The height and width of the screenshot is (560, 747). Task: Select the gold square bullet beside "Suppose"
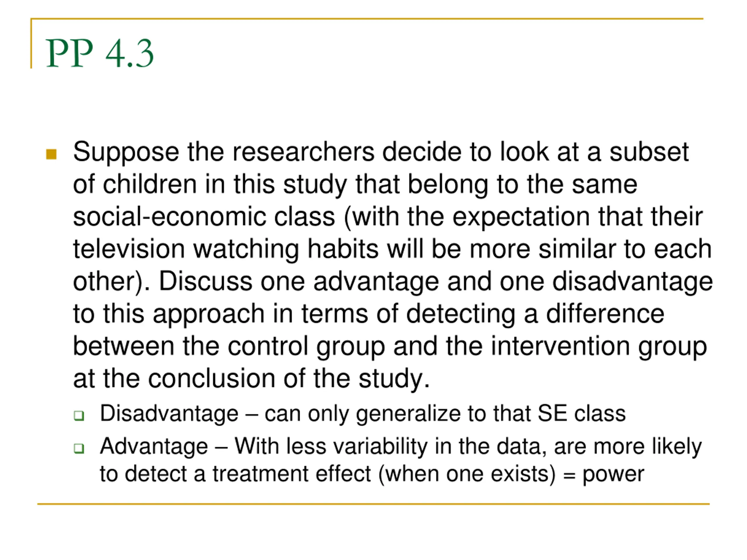51,154
